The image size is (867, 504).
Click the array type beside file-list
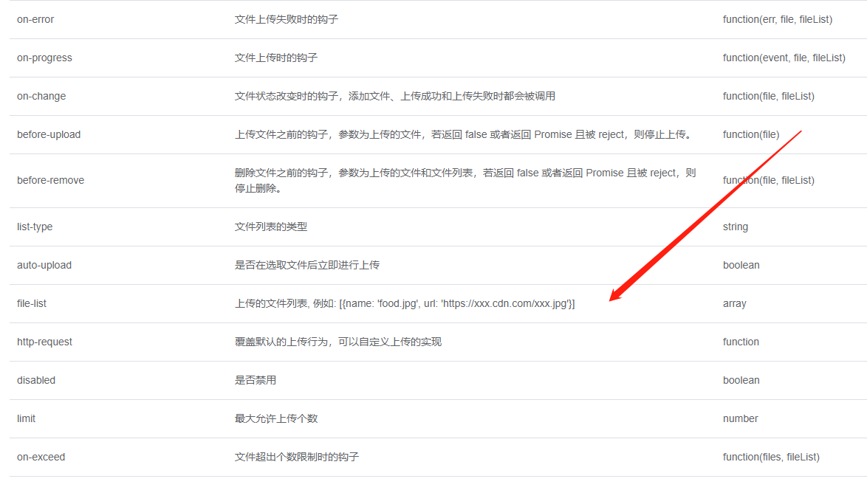point(733,303)
